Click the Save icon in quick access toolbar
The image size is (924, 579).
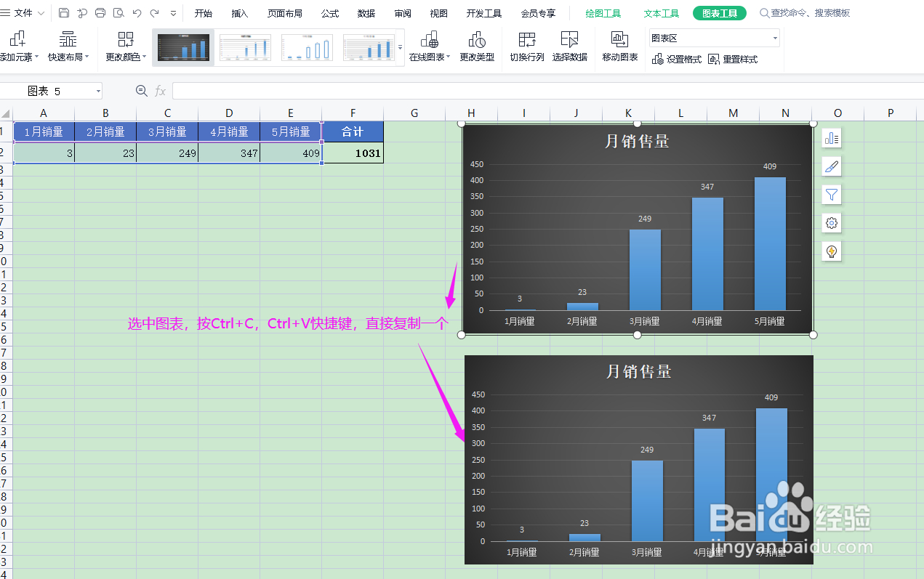click(x=64, y=13)
